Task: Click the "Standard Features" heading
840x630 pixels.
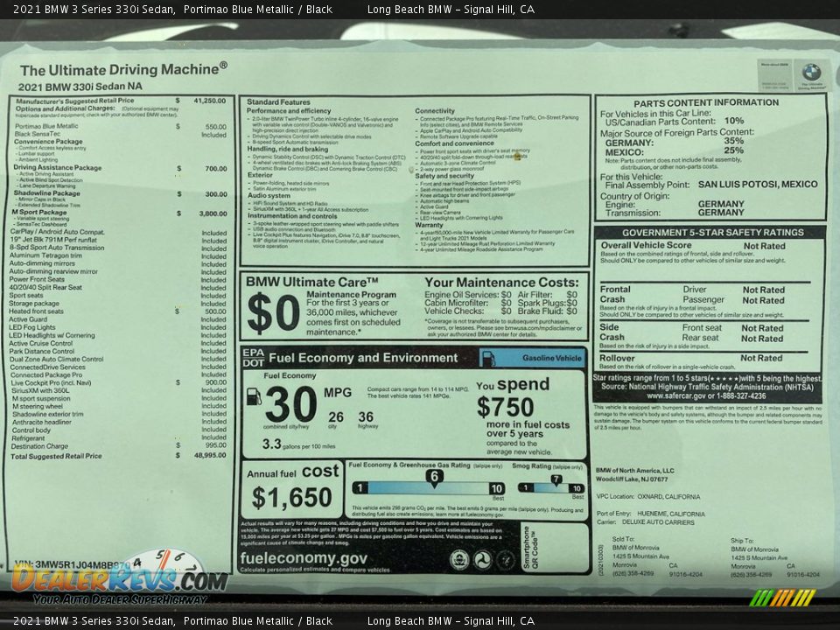Action: (x=278, y=101)
